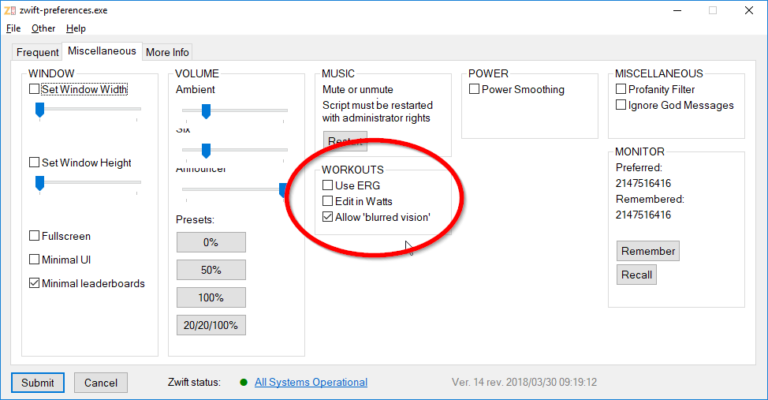The image size is (768, 400).
Task: Close the zwift-preferences window
Action: tap(749, 10)
